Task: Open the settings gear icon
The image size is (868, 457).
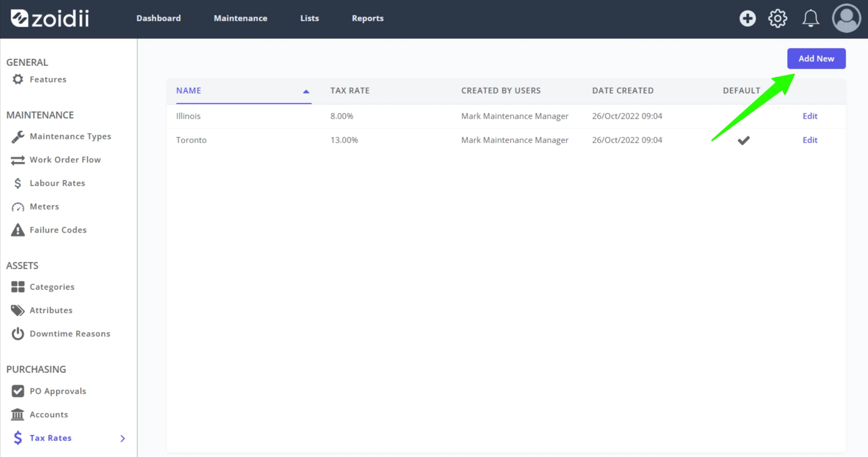Action: [x=778, y=18]
